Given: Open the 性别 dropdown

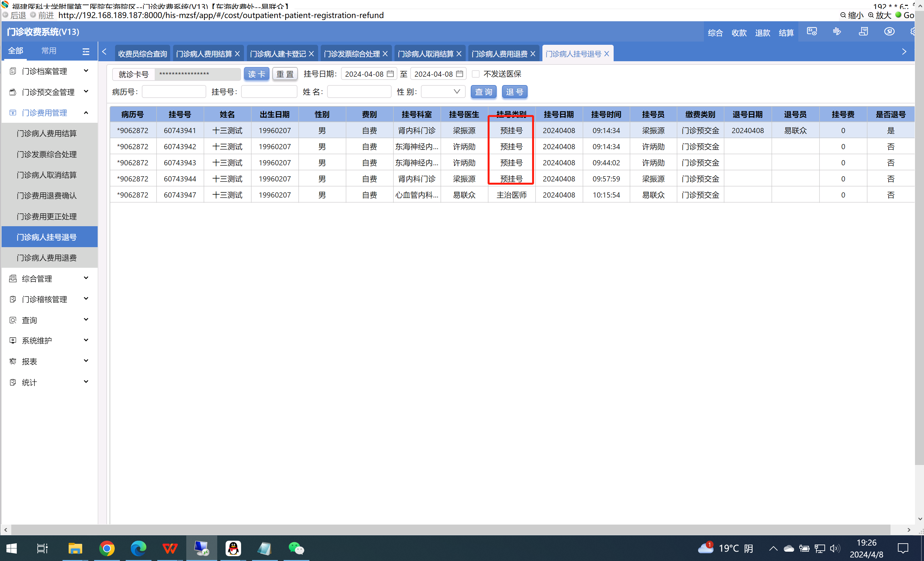Looking at the screenshot, I should point(443,92).
